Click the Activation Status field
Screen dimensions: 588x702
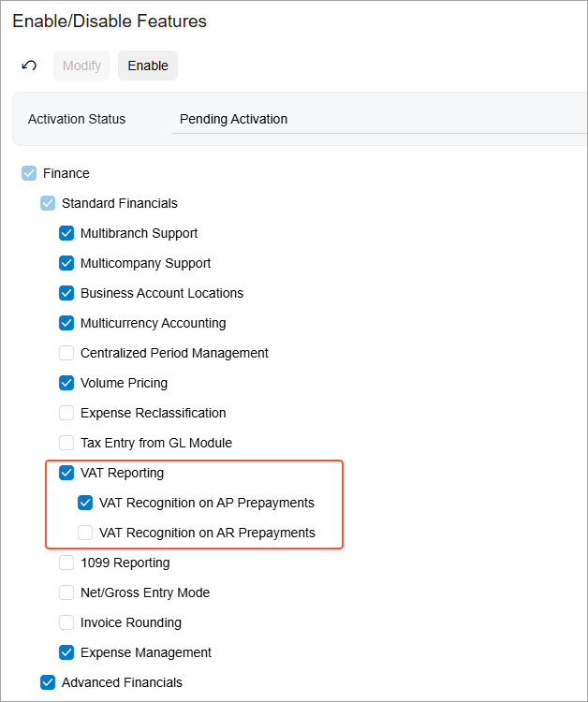375,119
